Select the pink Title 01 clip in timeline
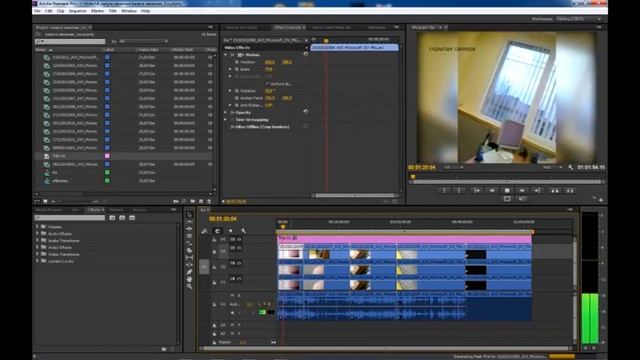This screenshot has width=640, height=360. coord(404,238)
